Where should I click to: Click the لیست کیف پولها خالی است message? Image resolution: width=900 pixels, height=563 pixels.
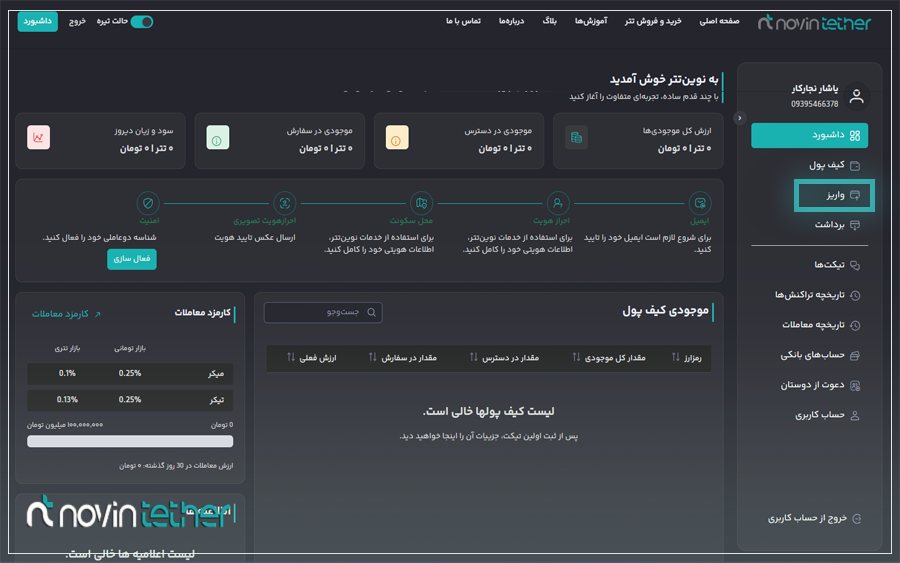click(488, 411)
